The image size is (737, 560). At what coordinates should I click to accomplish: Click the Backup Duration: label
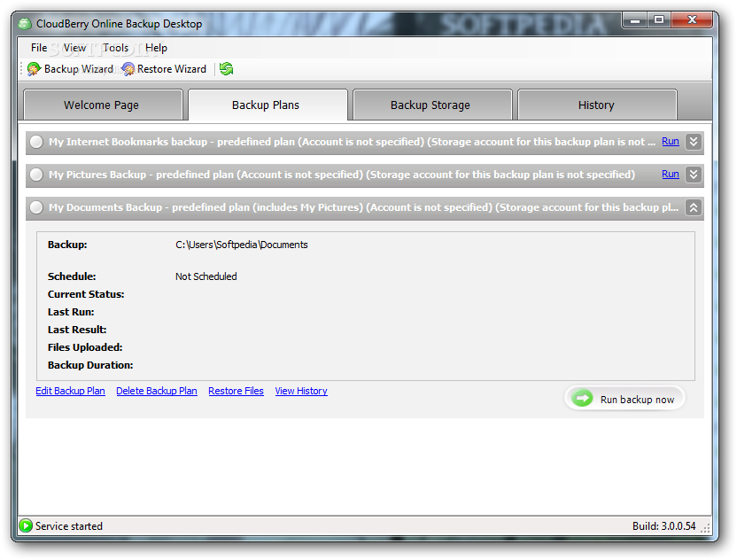point(90,365)
